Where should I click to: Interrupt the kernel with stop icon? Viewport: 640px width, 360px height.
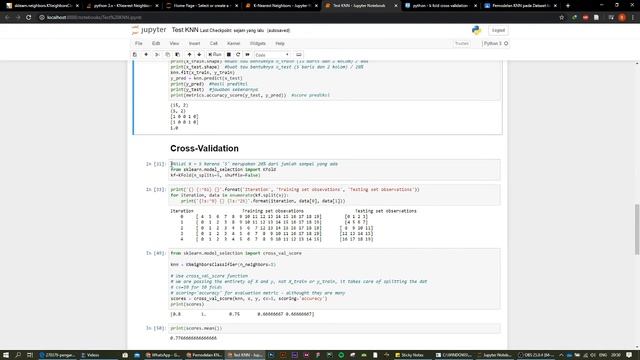[x=229, y=55]
